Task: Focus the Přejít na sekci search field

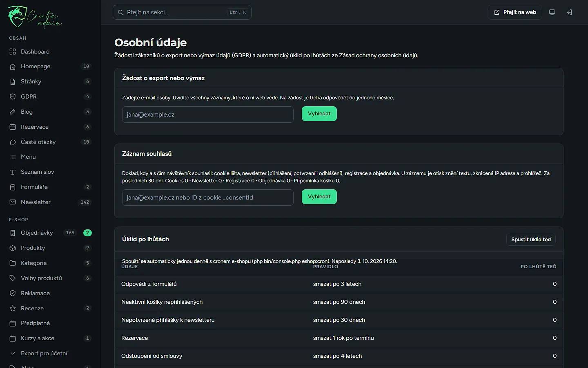Action: [182, 12]
